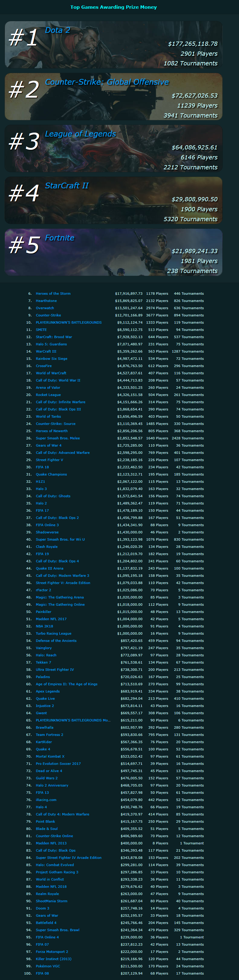
Task: Select the StarCraft II heading link
Action: point(67,186)
